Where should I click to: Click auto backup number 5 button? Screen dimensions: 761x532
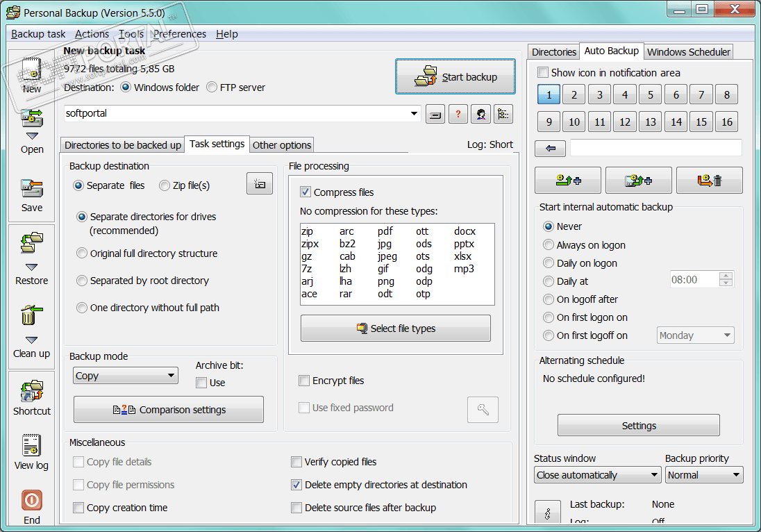pos(651,94)
